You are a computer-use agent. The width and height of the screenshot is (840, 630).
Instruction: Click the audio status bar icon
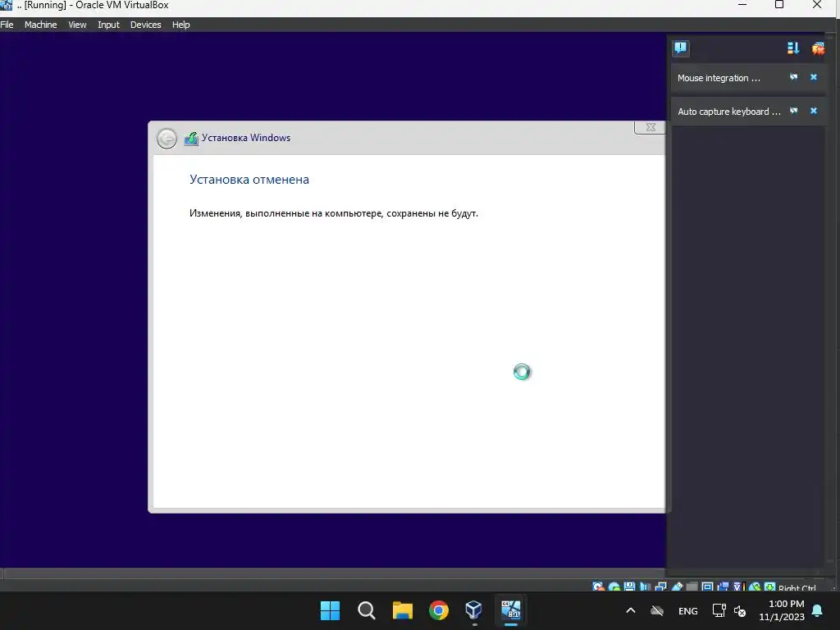pos(645,586)
